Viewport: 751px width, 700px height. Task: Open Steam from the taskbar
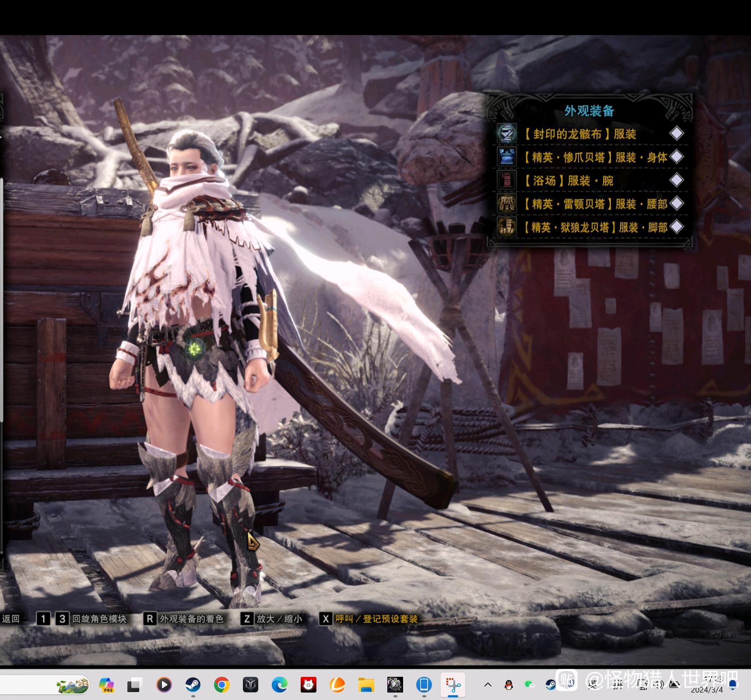coord(193,685)
